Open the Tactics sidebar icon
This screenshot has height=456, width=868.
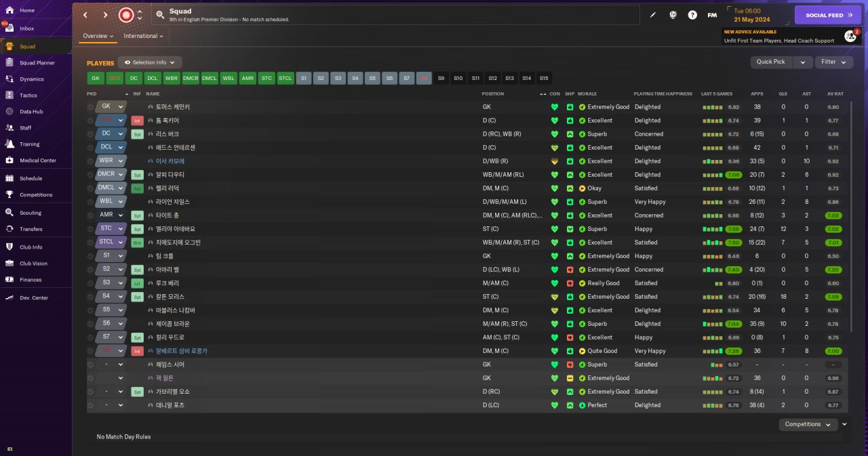pyautogui.click(x=9, y=96)
